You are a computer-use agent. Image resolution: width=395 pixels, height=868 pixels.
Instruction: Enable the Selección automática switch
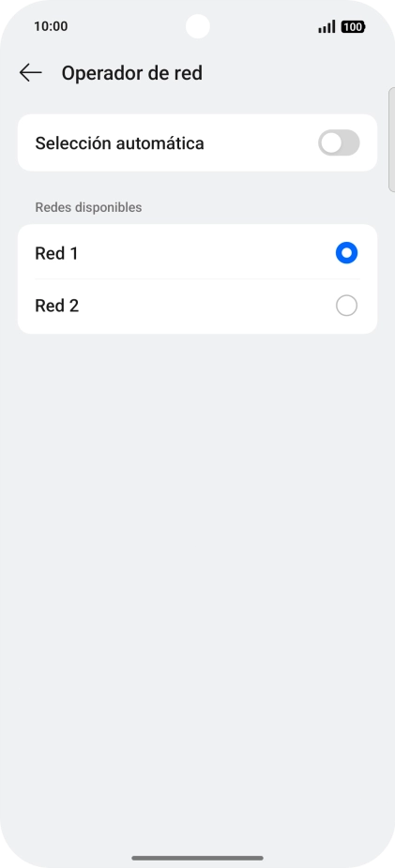339,143
